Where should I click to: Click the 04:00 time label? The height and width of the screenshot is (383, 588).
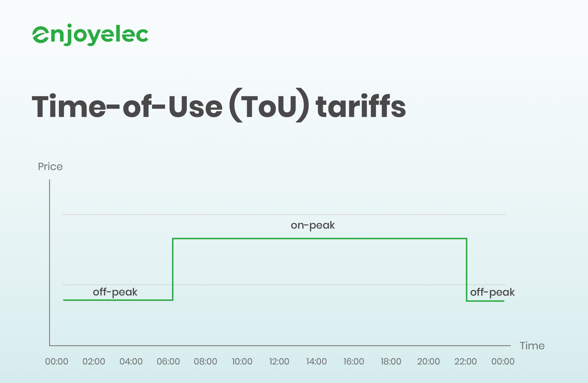[131, 361]
